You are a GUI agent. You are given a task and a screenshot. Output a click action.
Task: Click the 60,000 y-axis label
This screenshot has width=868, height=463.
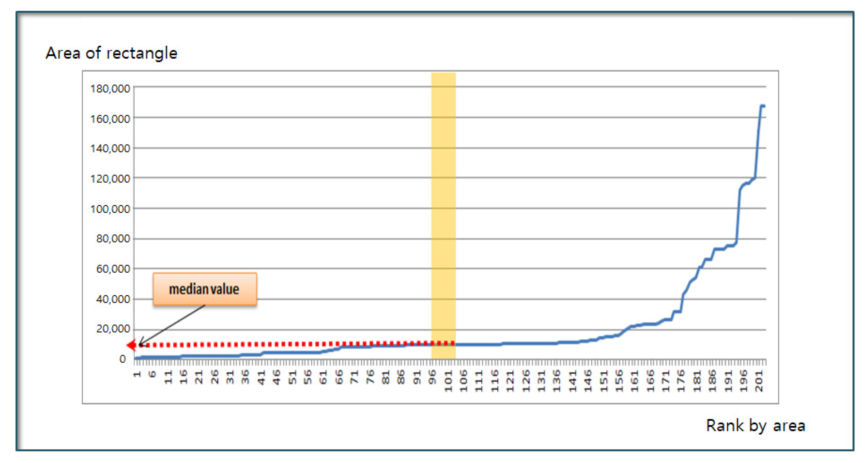point(113,269)
